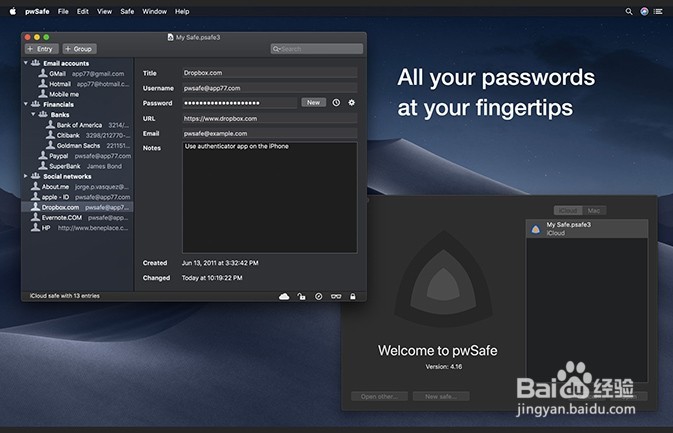Image resolution: width=673 pixels, height=433 pixels.
Task: Click the glasses reveal icon in status bar
Action: tap(336, 297)
